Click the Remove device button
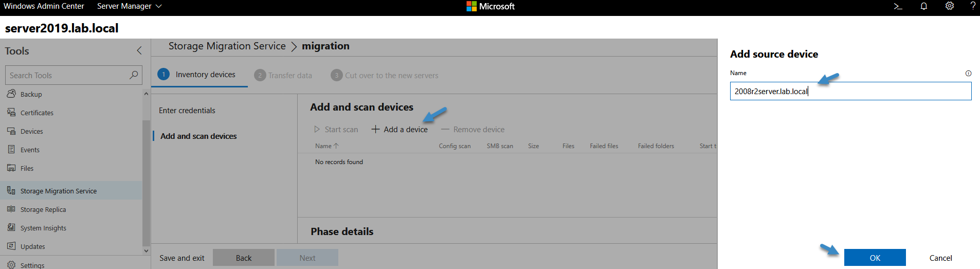This screenshot has width=980, height=269. pyautogui.click(x=473, y=130)
